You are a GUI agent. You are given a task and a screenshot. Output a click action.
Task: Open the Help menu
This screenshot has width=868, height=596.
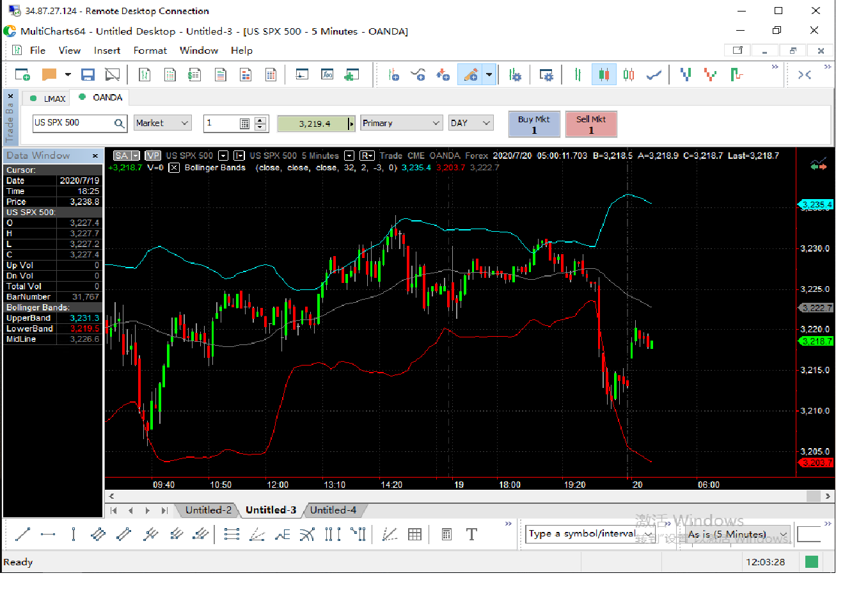pos(242,51)
